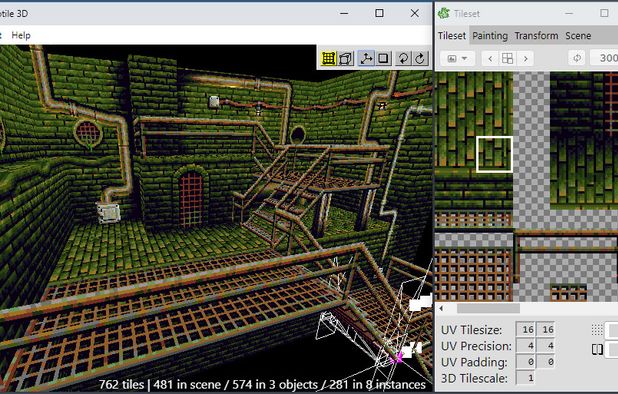Switch to the Scene tab
618x394 pixels.
click(x=578, y=36)
